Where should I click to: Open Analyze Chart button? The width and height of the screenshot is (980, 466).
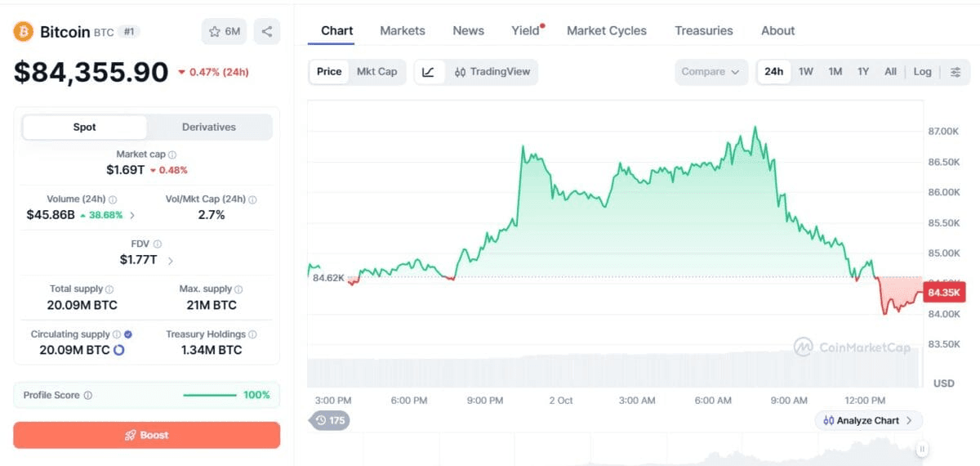[x=868, y=420]
